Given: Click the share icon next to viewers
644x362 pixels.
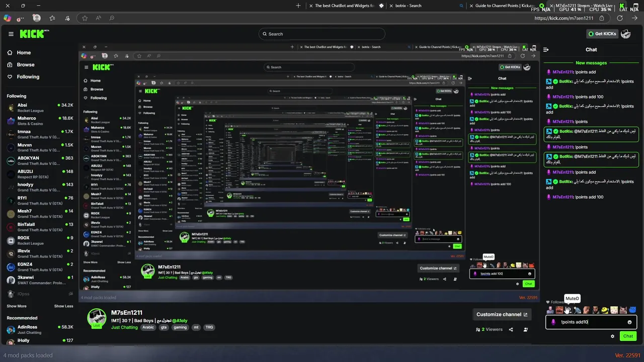Looking at the screenshot, I should [x=511, y=329].
